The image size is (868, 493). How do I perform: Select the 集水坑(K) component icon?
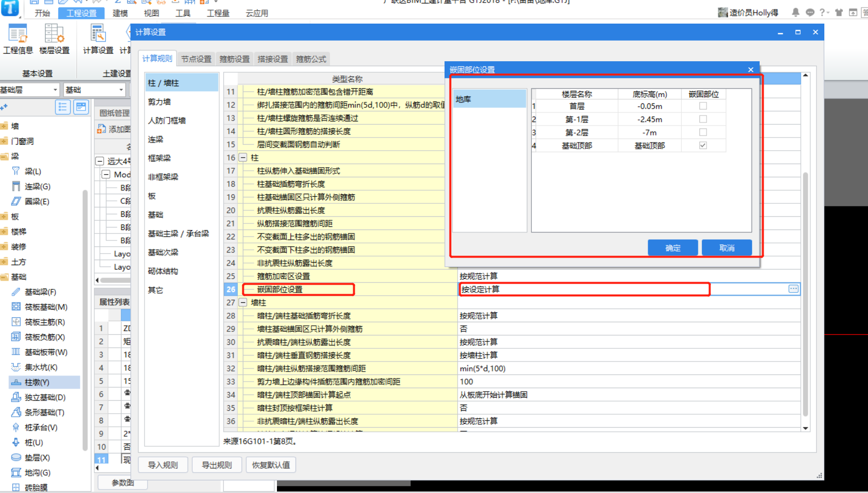coord(16,367)
